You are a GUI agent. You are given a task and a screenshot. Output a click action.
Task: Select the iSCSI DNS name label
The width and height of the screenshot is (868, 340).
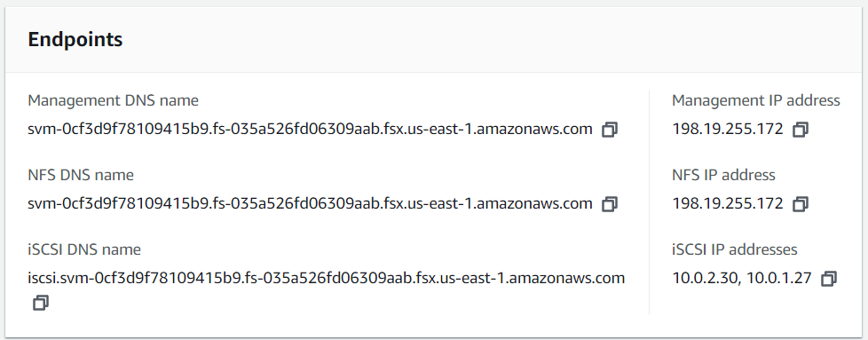click(84, 249)
